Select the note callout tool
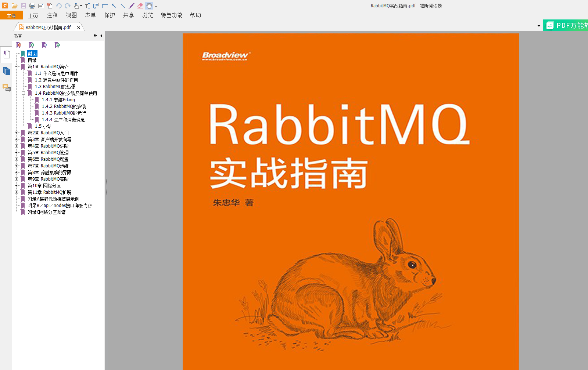The width and height of the screenshot is (588, 370). (96, 6)
